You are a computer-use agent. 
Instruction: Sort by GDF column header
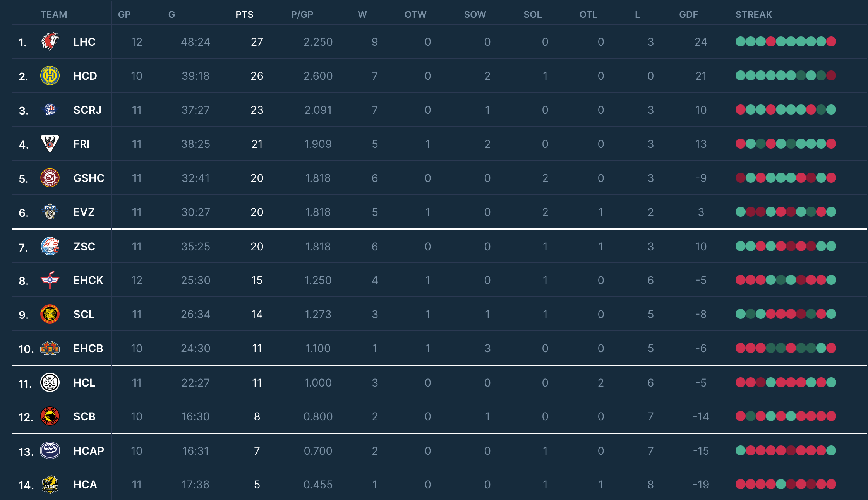[x=688, y=15]
